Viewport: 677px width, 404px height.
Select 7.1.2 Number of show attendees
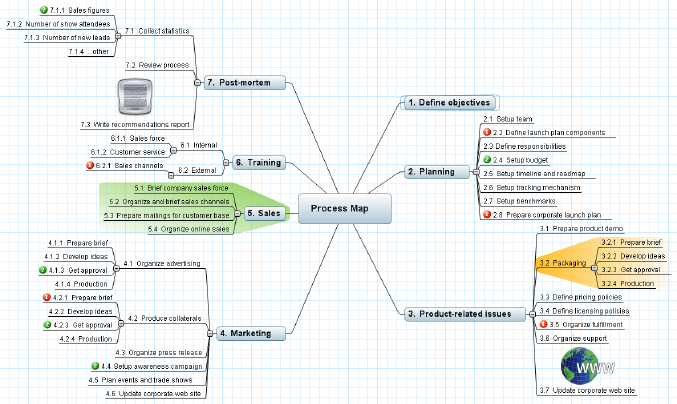(58, 24)
